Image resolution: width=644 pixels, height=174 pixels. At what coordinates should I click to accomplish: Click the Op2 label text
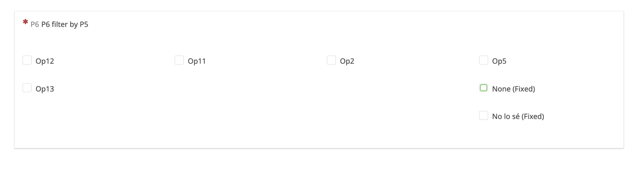(347, 61)
